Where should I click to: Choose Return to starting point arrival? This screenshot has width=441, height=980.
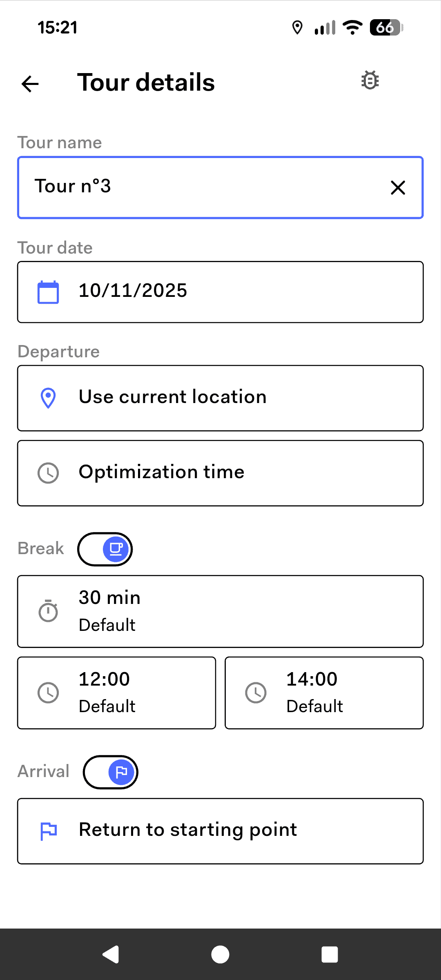[x=220, y=831]
